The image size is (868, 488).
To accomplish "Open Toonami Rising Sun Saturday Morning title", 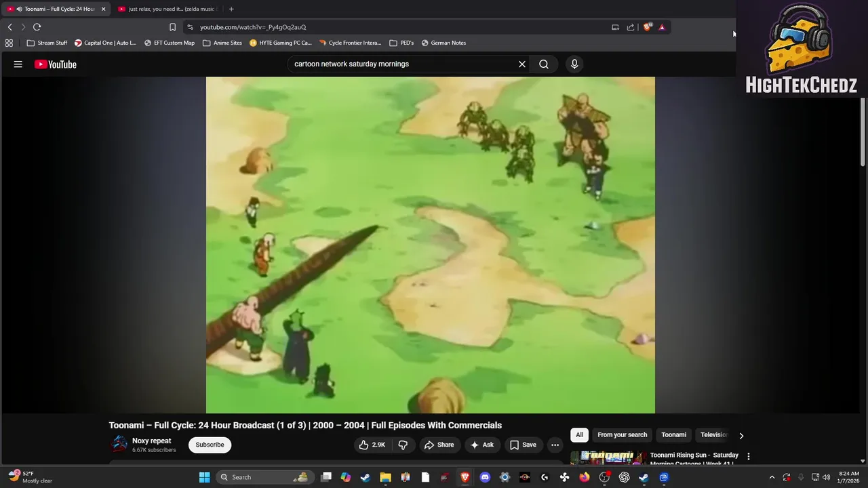I will [694, 458].
